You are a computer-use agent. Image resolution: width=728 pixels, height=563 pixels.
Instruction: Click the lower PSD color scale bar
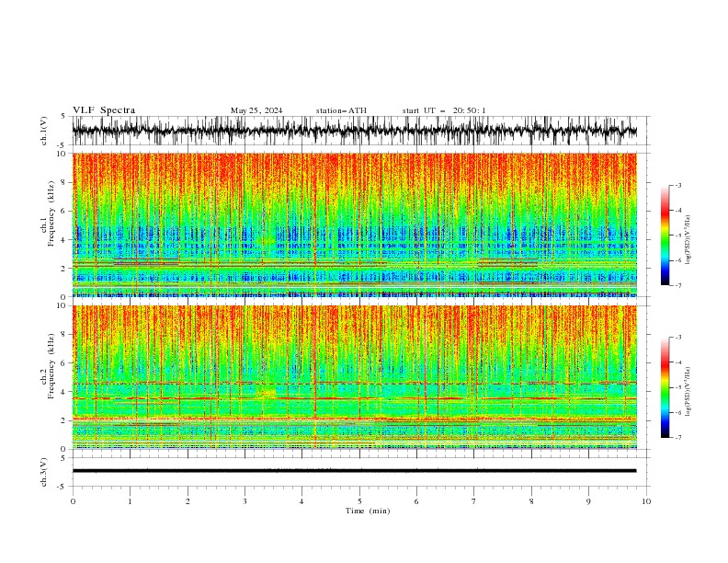(665, 387)
